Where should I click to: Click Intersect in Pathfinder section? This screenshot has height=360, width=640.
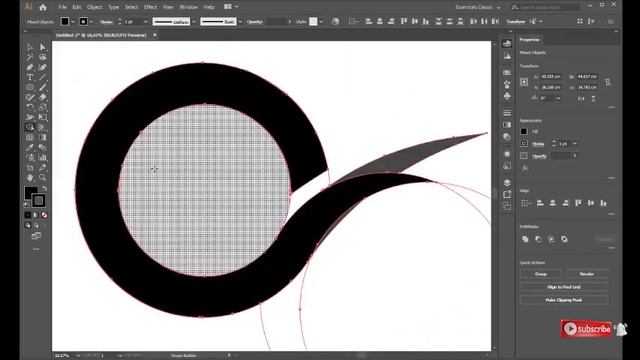(x=551, y=239)
